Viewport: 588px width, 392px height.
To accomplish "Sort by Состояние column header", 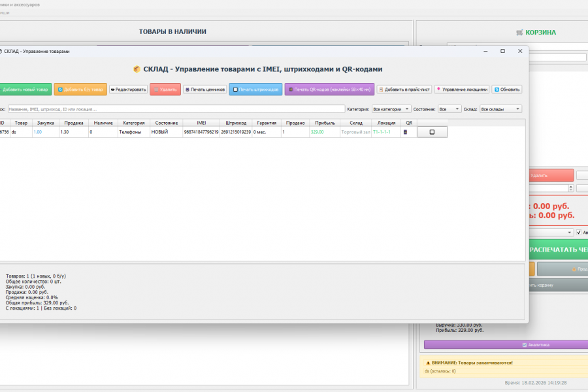I will (x=167, y=123).
